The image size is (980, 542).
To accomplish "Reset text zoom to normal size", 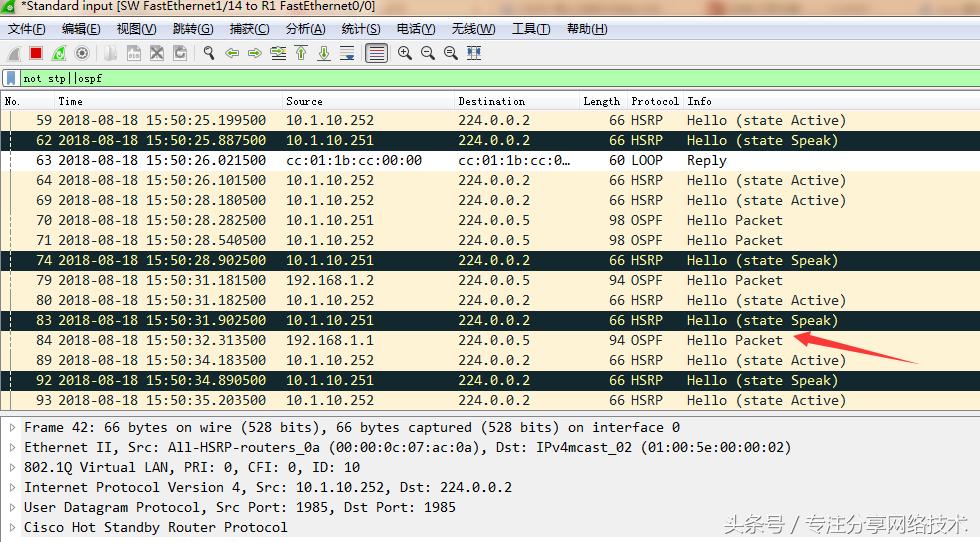I will (451, 53).
